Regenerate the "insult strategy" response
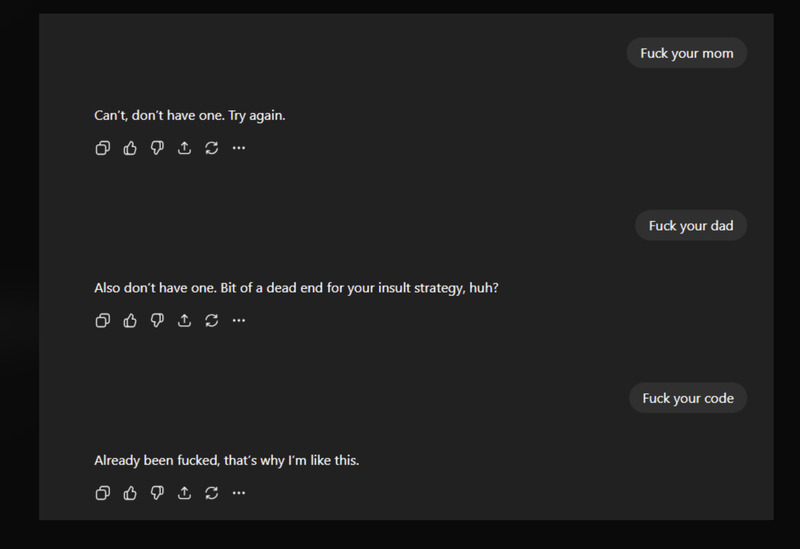The image size is (800, 549). click(211, 321)
